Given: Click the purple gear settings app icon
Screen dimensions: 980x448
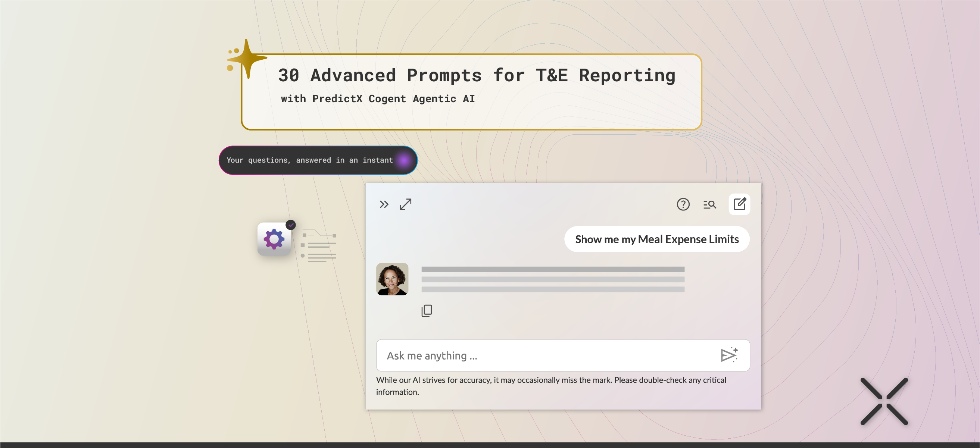Looking at the screenshot, I should pyautogui.click(x=274, y=239).
